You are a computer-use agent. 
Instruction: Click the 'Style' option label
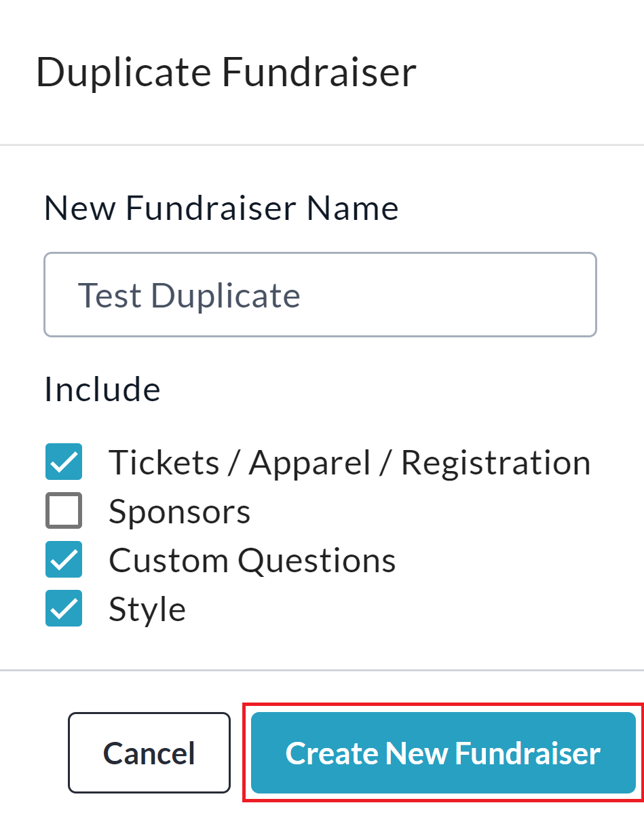(147, 610)
